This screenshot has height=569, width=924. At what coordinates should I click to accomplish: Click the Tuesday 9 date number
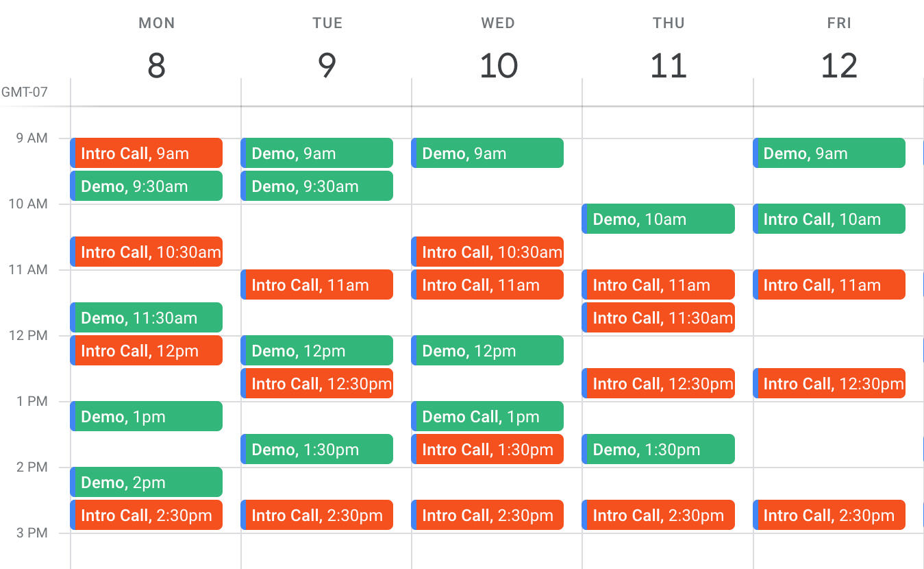coord(327,65)
